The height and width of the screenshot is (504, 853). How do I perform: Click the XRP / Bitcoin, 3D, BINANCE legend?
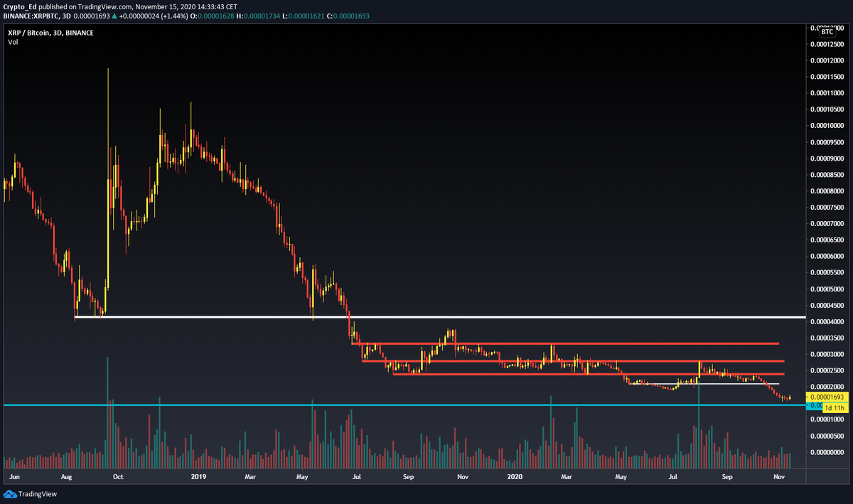tap(50, 32)
